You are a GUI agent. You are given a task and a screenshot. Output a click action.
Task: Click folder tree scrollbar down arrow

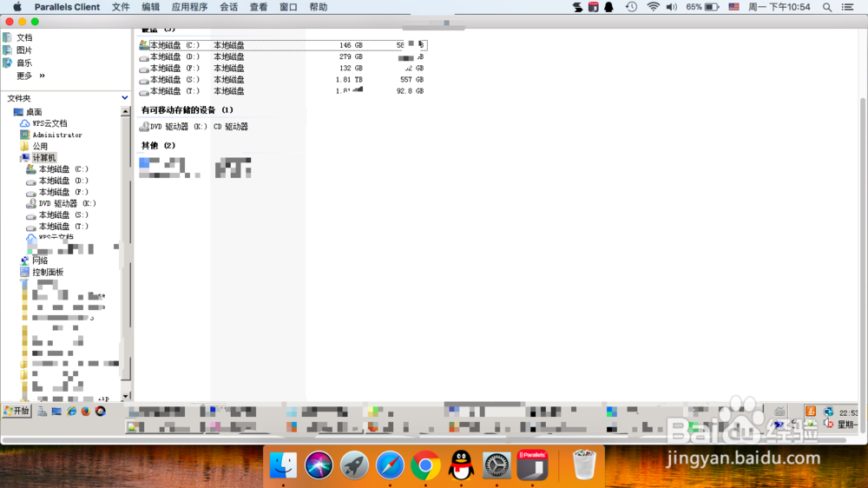pos(126,396)
